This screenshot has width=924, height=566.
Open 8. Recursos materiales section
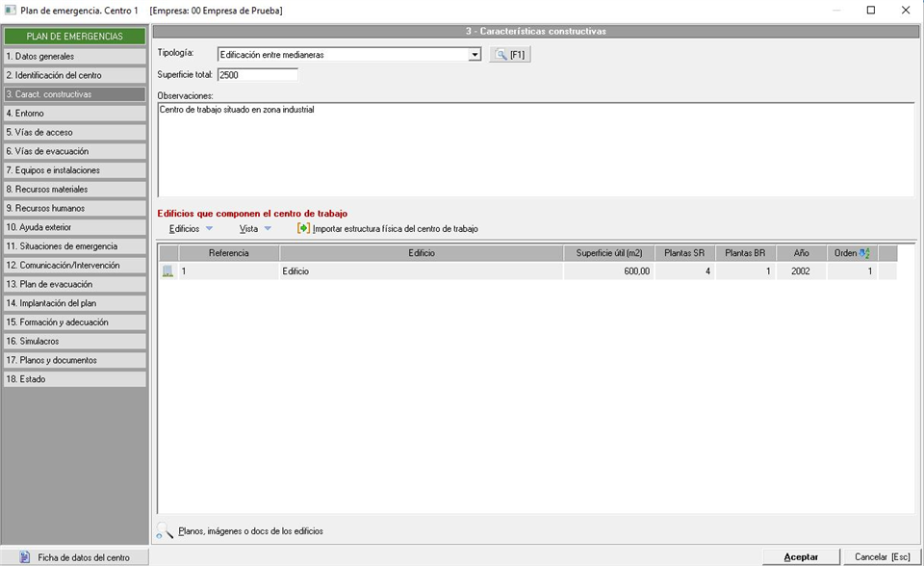pyautogui.click(x=75, y=190)
